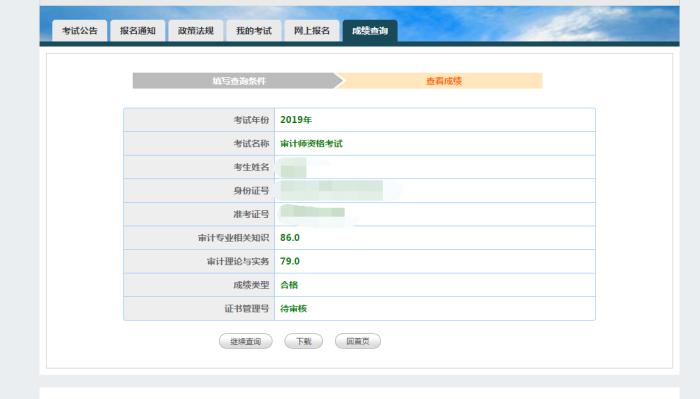Click the 审计理论与实务 label
Screen dimensions: 700x399
[x=238, y=262]
